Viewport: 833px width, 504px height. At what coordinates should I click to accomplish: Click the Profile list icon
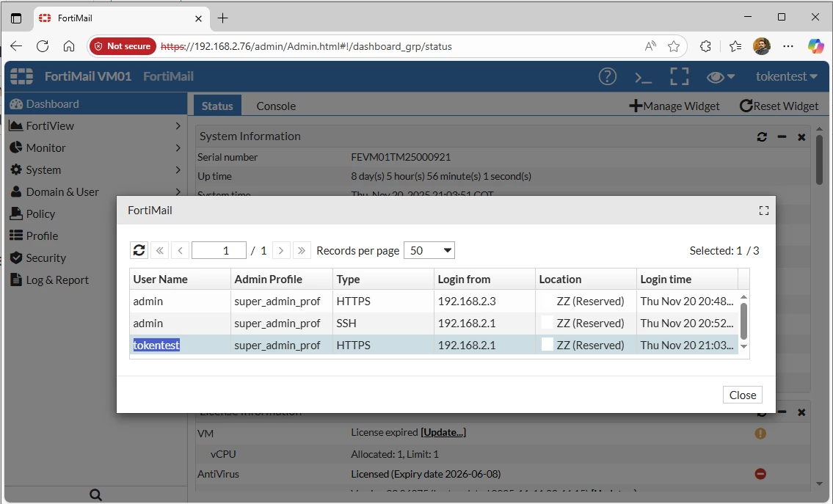16,235
